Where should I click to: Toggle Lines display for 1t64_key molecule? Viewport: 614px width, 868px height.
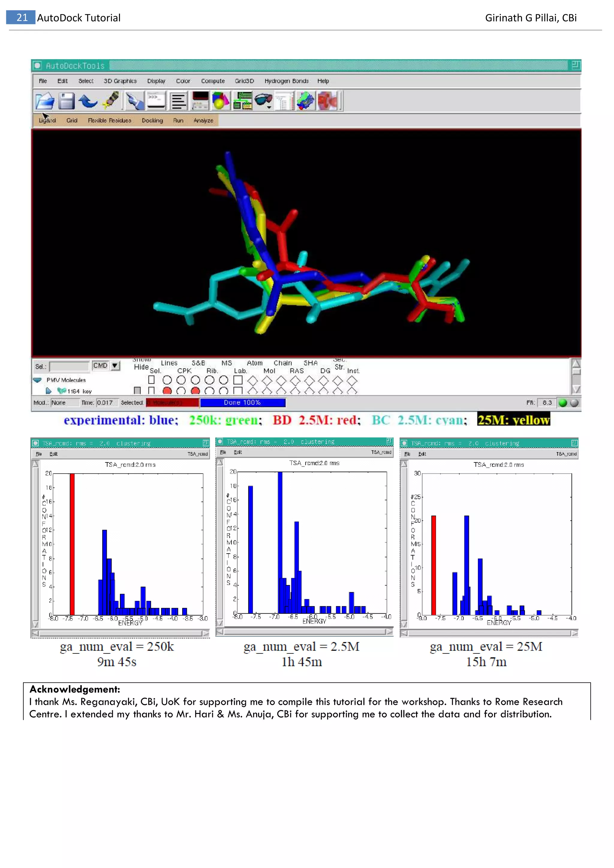tap(167, 391)
